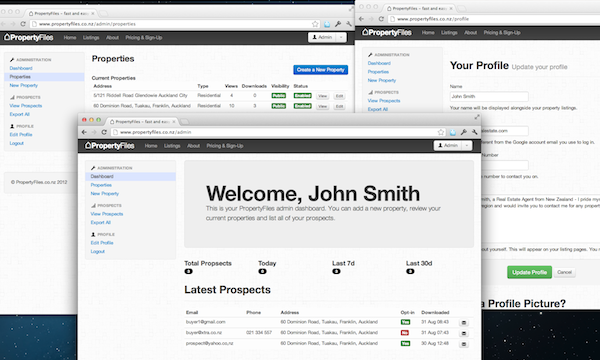Open wrench menu in front admin window
The height and width of the screenshot is (360, 600).
(x=474, y=132)
